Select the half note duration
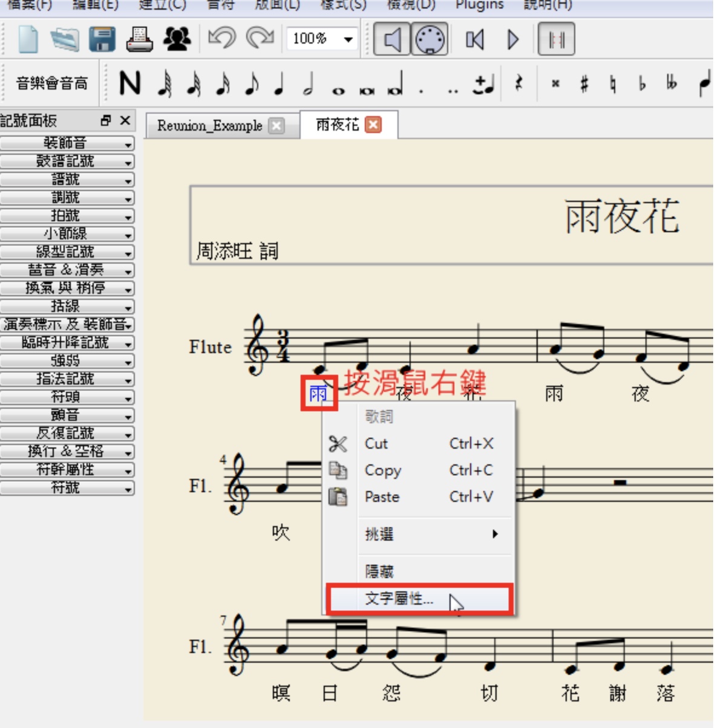This screenshot has width=715, height=728. pos(309,83)
